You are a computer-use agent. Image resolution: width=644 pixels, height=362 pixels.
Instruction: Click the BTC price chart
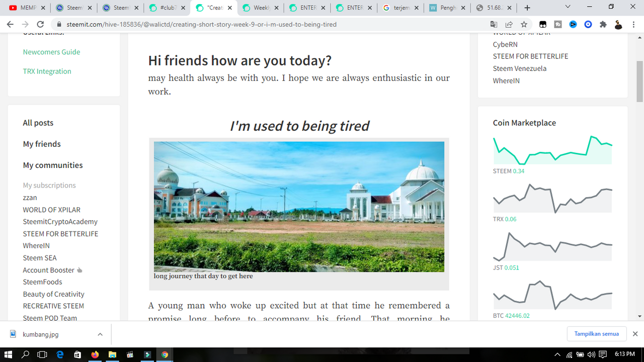coord(552,295)
